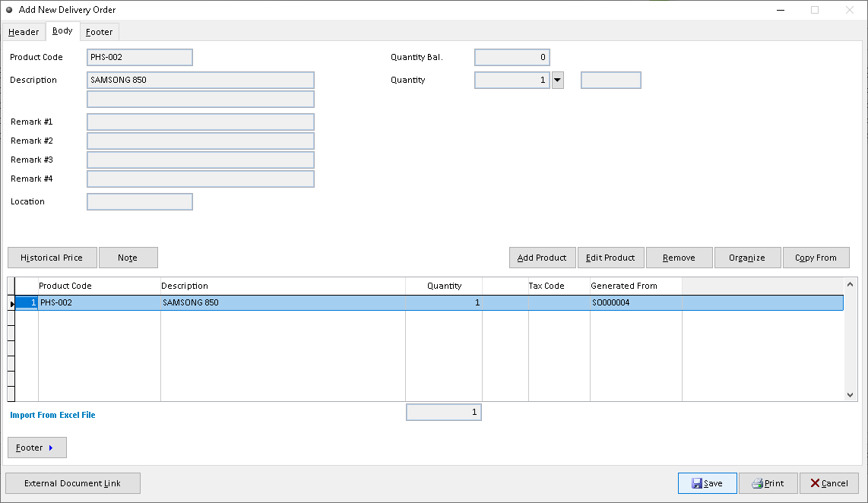Click the window title bar icon
The width and height of the screenshot is (868, 503).
coord(9,10)
